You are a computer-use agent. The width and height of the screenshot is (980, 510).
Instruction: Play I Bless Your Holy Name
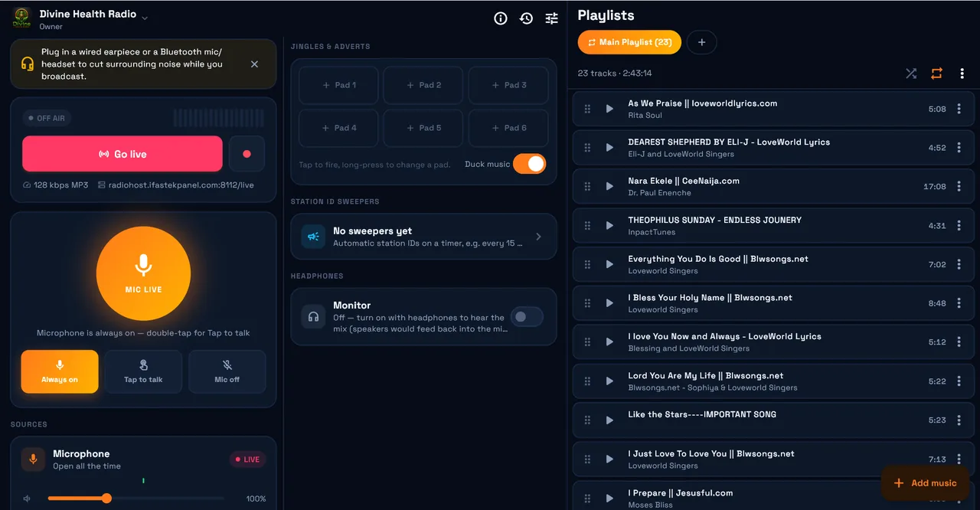click(609, 303)
